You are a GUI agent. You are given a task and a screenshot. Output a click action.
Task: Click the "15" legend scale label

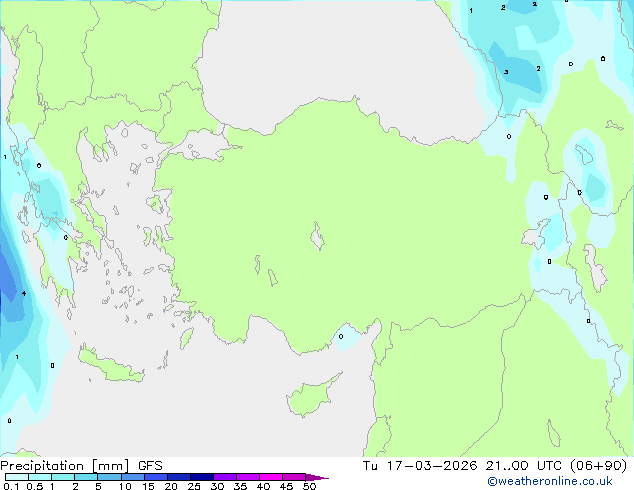pyautogui.click(x=148, y=486)
